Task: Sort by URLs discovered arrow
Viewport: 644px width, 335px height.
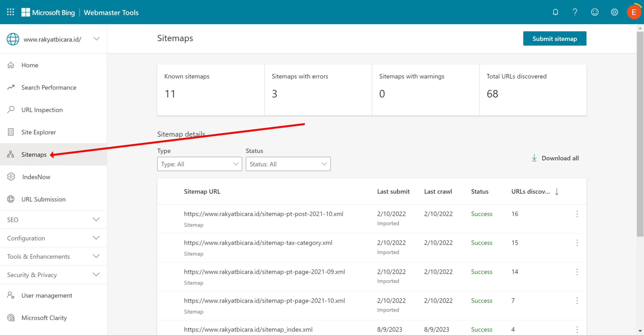Action: [557, 191]
